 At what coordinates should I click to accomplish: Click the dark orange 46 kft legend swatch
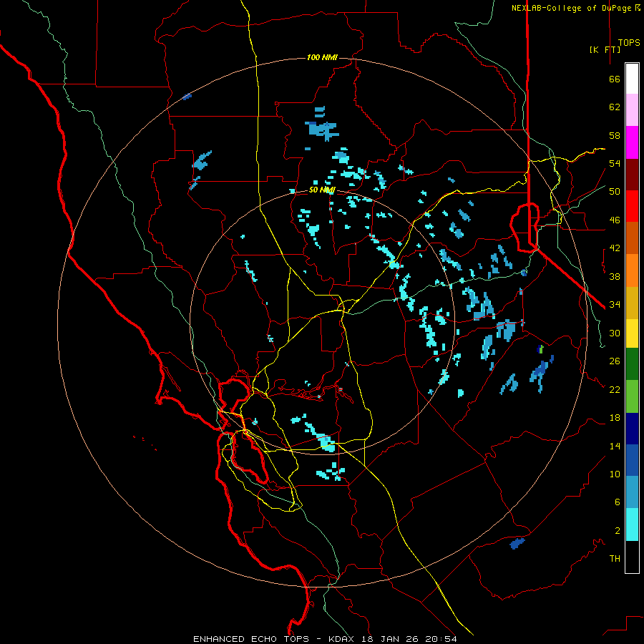[x=632, y=238]
